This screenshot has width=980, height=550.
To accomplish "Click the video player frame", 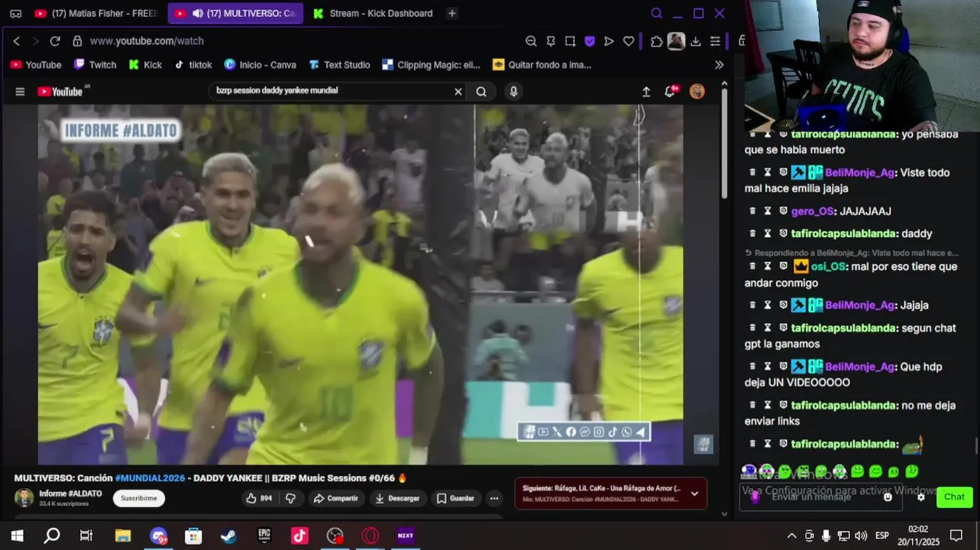I will click(361, 284).
